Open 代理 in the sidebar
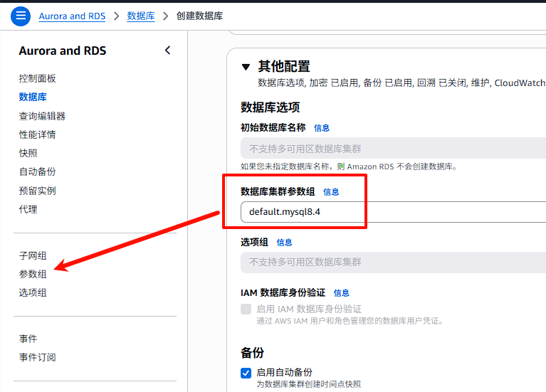 click(28, 209)
